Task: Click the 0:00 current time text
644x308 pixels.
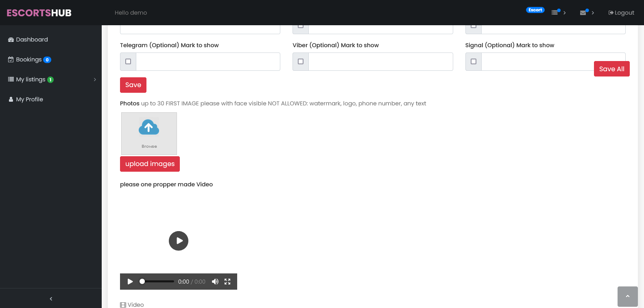Action: click(183, 282)
